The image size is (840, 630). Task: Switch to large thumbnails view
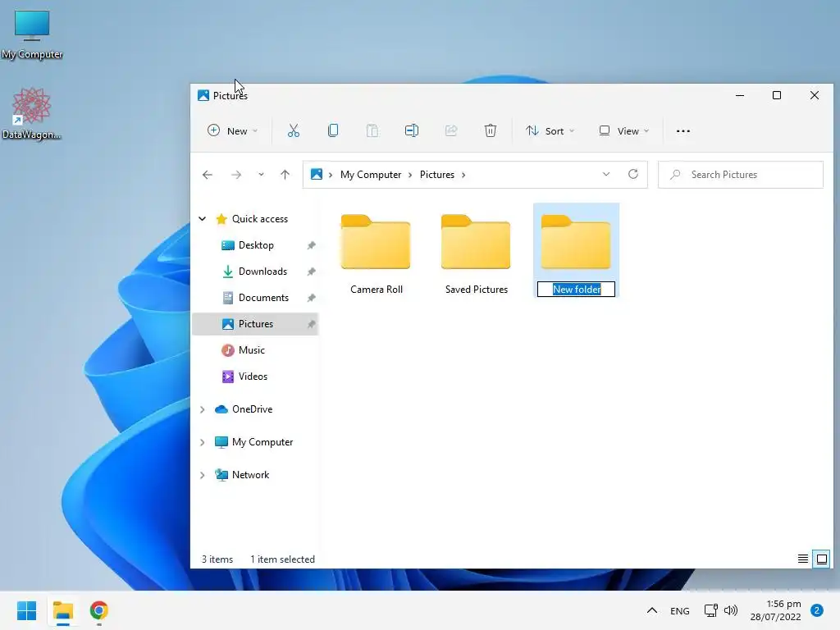point(821,559)
